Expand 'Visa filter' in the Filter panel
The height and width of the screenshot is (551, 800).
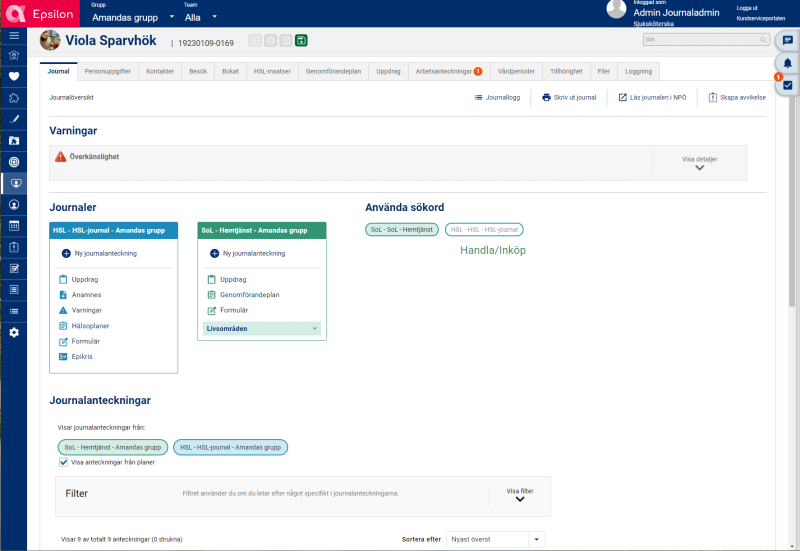pyautogui.click(x=520, y=495)
